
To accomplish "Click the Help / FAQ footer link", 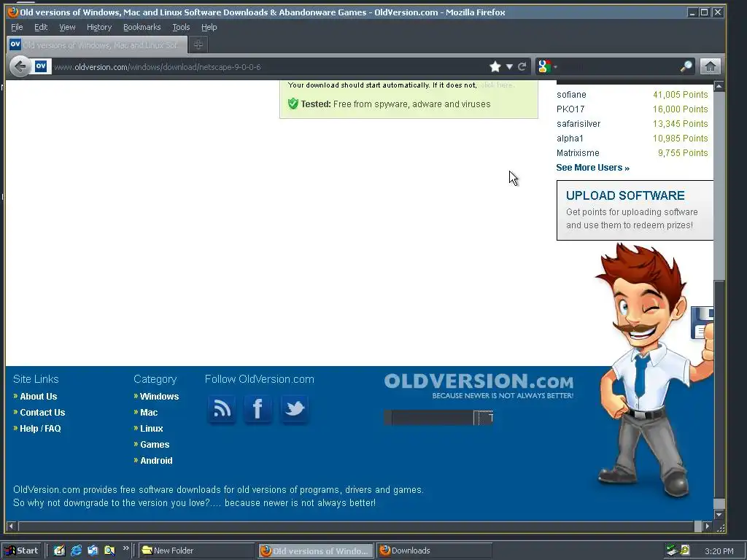I will [x=40, y=429].
